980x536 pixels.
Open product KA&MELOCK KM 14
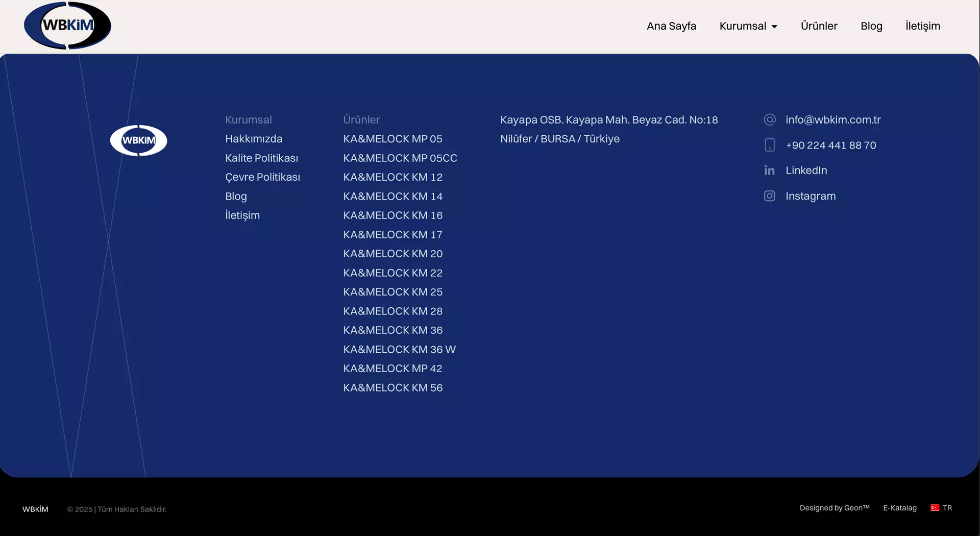pos(393,197)
